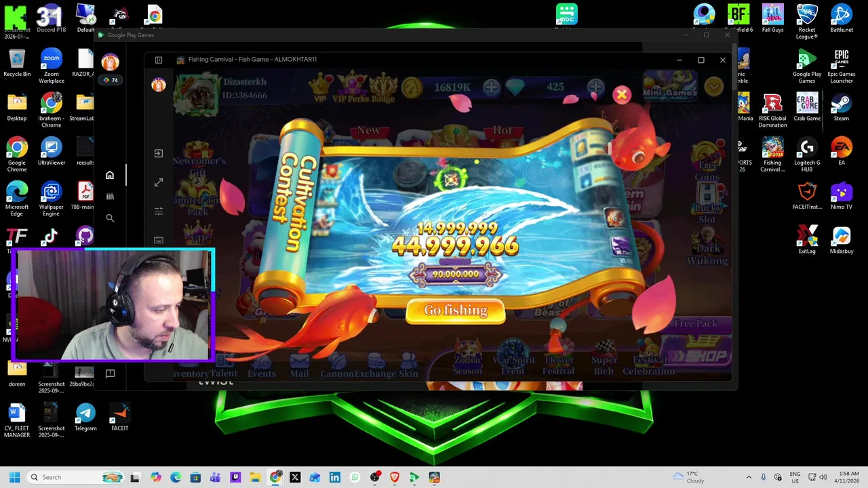This screenshot has width=868, height=488.
Task: Send feedback via the Play Games sidebar icon
Action: [110, 373]
